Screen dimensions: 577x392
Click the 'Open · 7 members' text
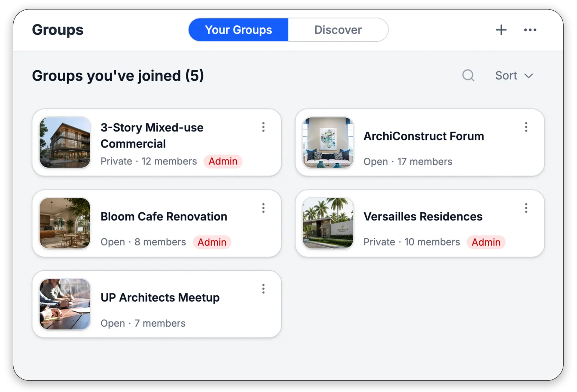point(143,323)
